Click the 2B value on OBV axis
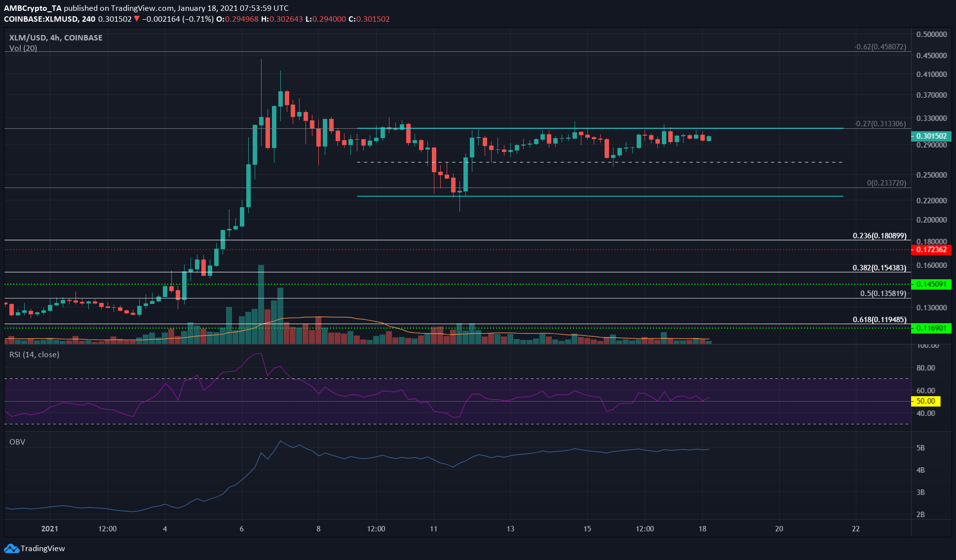Screen dimensions: 956x560 (x=920, y=515)
